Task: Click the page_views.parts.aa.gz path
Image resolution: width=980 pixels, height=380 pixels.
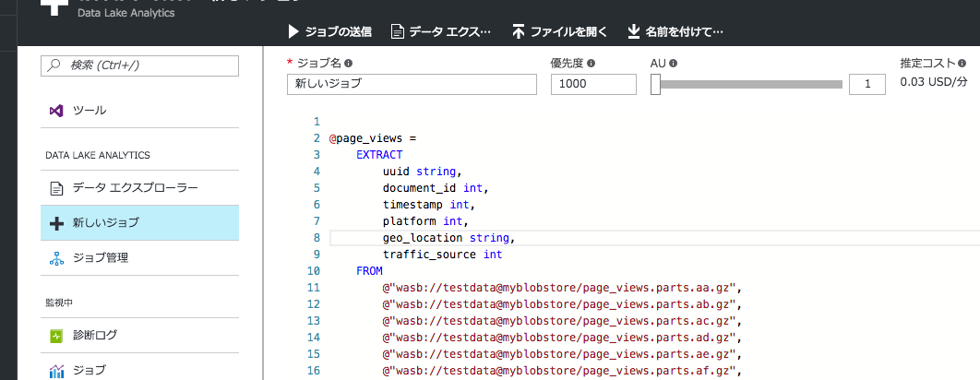Action: click(563, 288)
